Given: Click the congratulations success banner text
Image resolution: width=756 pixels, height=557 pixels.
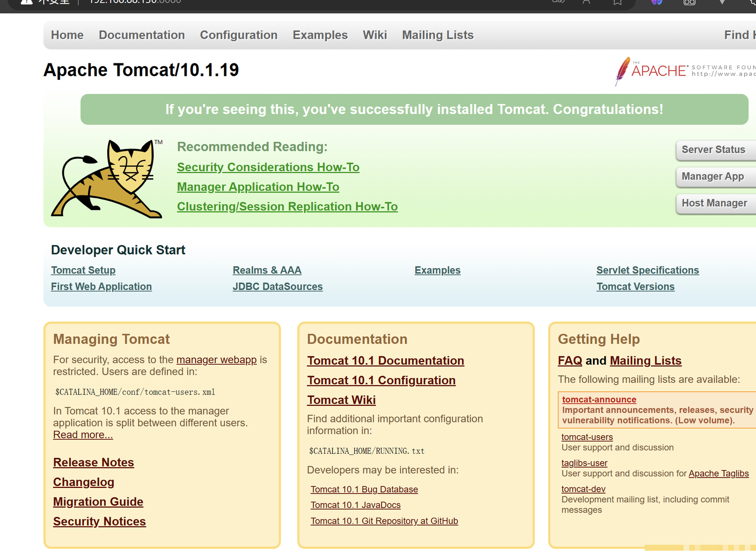Looking at the screenshot, I should tap(414, 109).
